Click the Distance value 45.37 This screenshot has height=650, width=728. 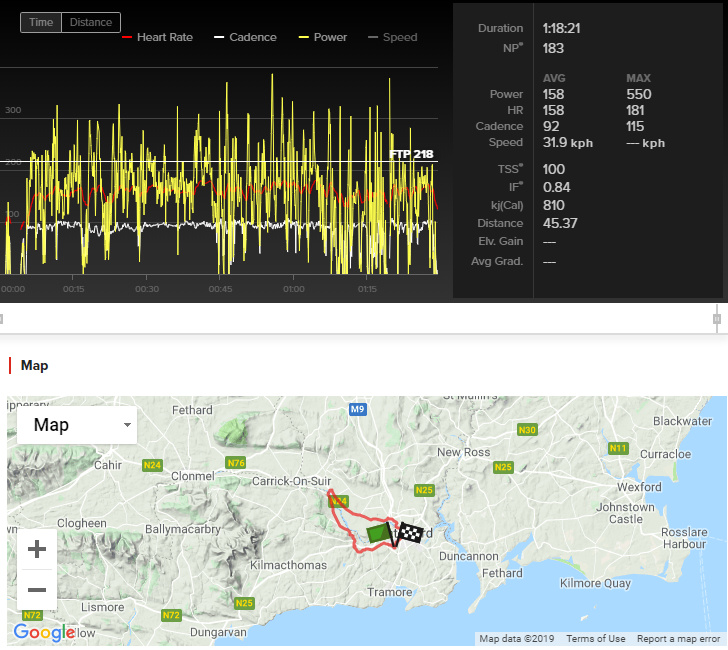(560, 223)
